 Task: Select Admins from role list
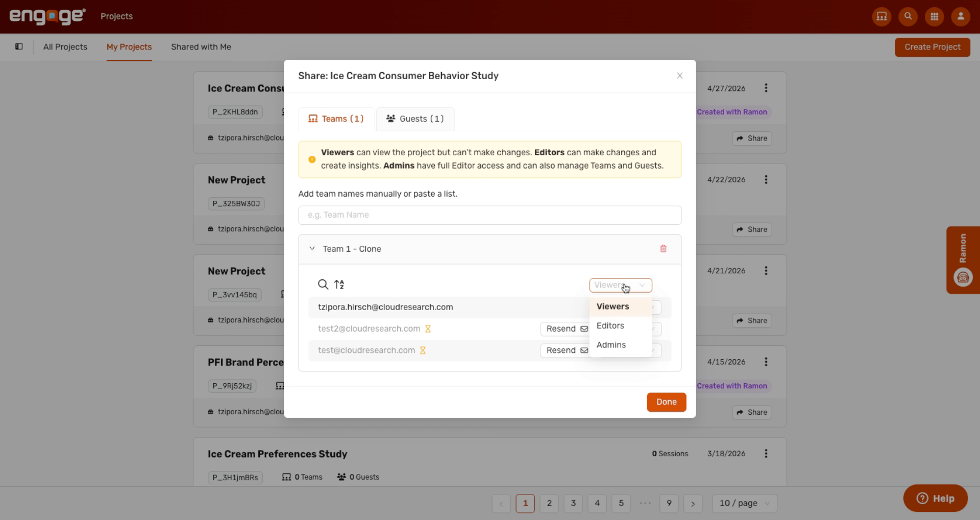[621, 345]
